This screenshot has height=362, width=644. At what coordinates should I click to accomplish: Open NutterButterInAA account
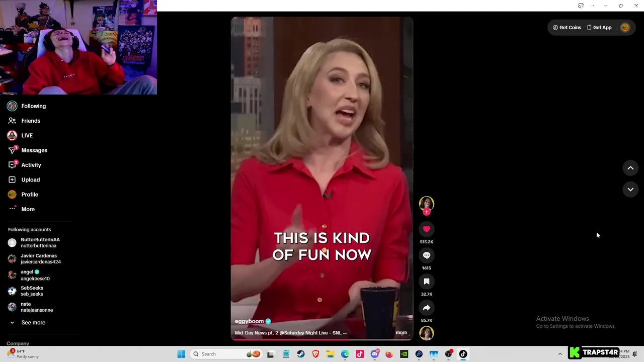34,243
